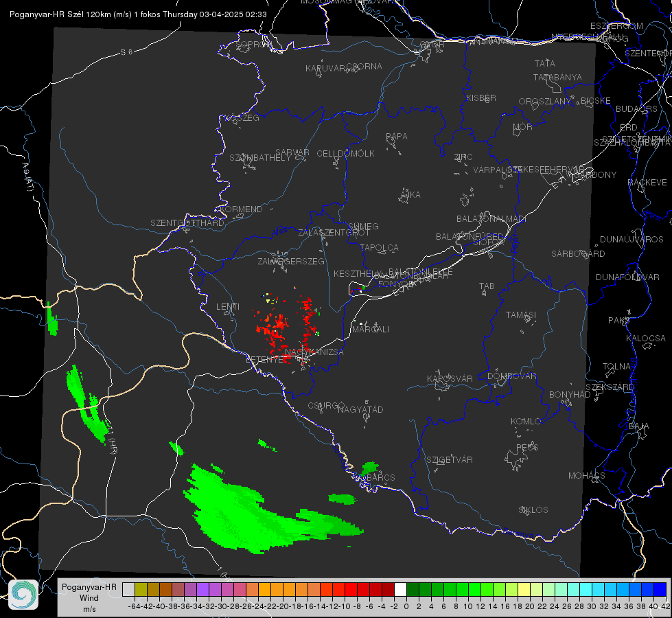The image size is (672, 618).
Task: Select the RACKEVE city label
Action: click(647, 183)
